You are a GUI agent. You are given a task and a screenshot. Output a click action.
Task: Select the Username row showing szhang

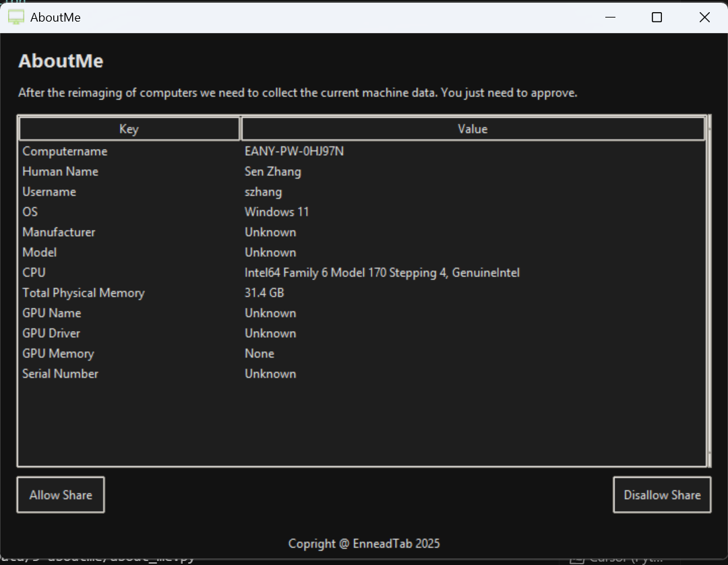tap(49, 192)
